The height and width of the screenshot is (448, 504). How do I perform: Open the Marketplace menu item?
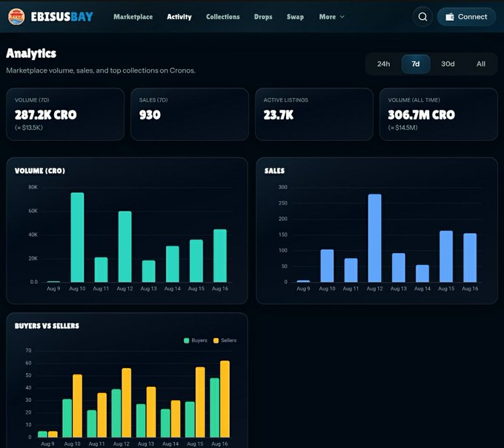(133, 17)
